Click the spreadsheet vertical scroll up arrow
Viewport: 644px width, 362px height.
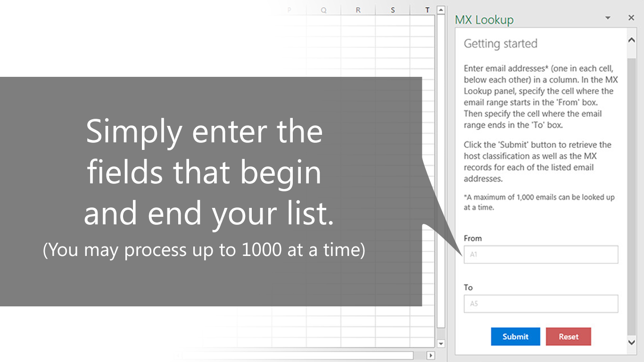(x=441, y=9)
